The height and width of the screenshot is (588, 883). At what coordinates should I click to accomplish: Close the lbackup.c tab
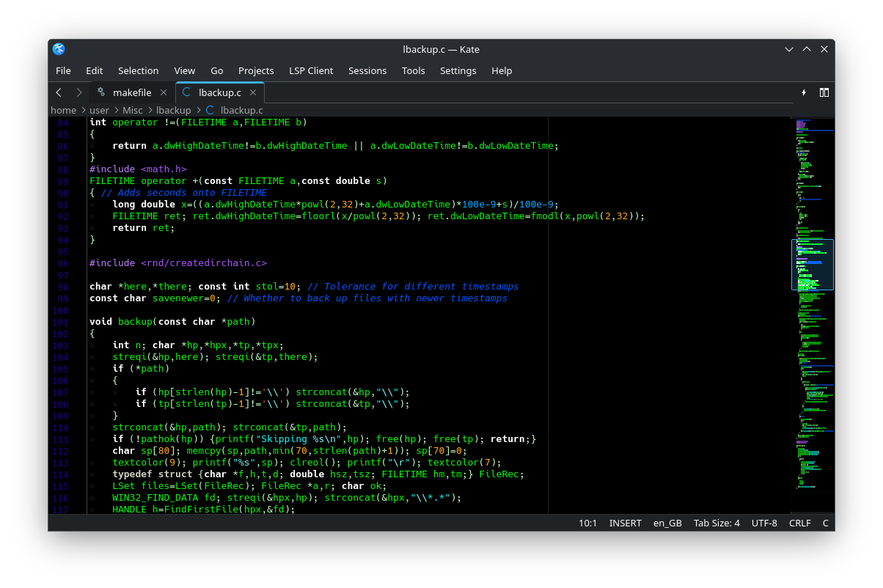tap(253, 92)
